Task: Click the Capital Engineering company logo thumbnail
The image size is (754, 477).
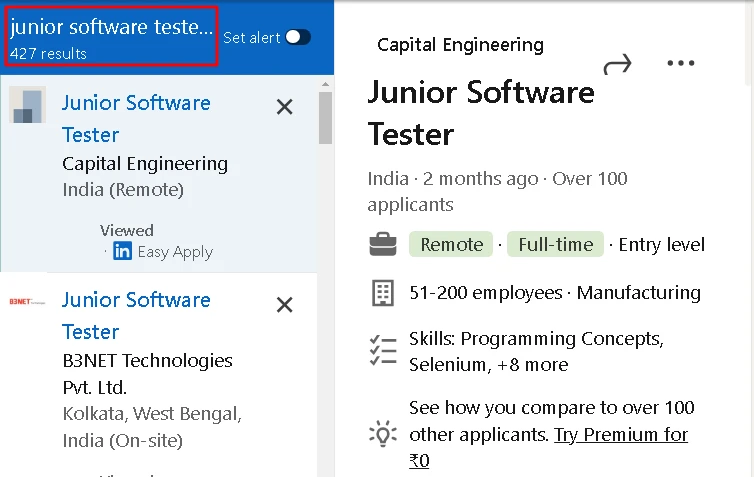Action: tap(27, 105)
